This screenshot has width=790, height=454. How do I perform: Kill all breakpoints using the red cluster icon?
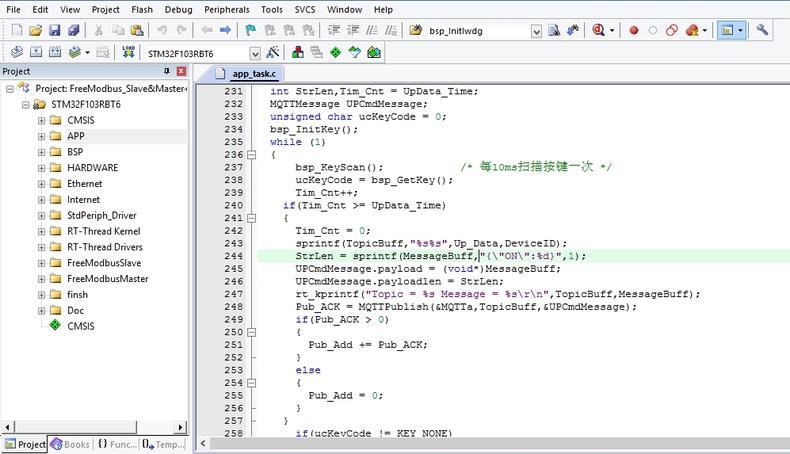pyautogui.click(x=692, y=30)
